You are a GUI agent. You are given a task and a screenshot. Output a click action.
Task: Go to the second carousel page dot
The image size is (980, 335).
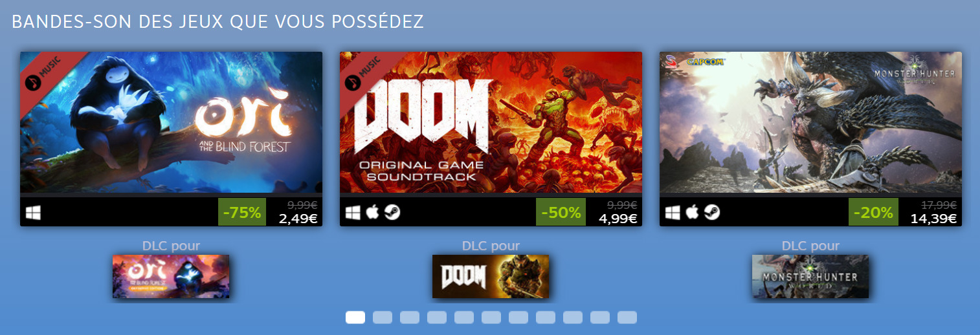click(x=383, y=318)
